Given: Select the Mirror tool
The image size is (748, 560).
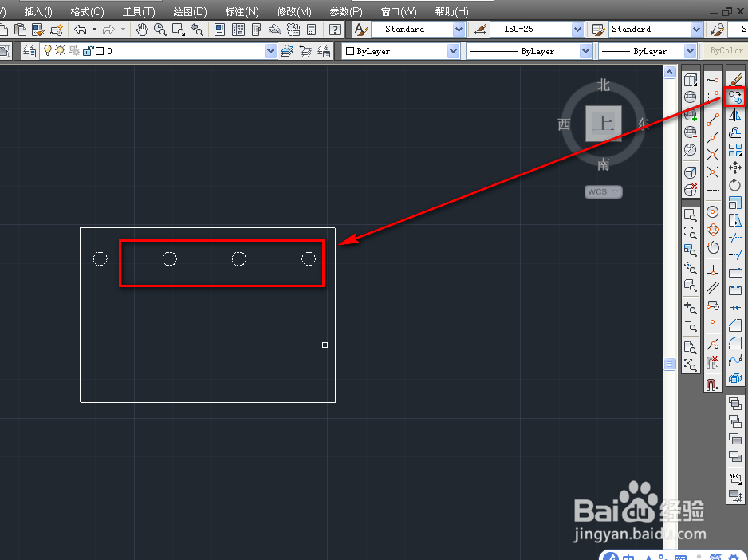Looking at the screenshot, I should click(x=735, y=115).
